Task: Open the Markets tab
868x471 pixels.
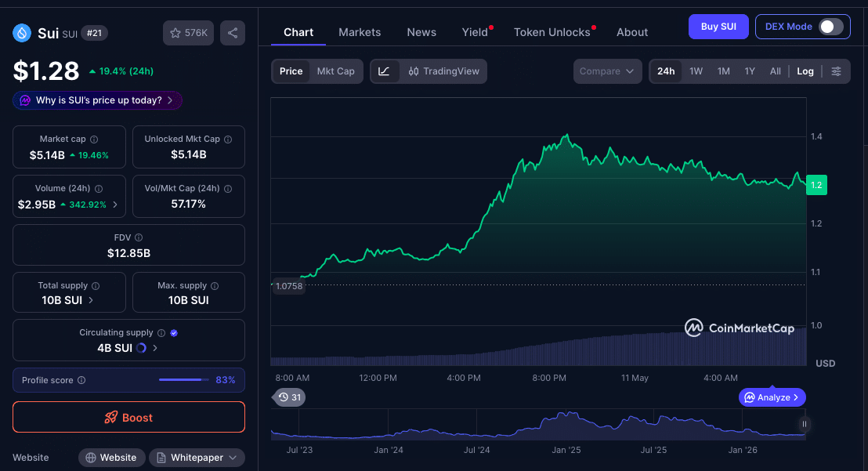Action: tap(360, 32)
